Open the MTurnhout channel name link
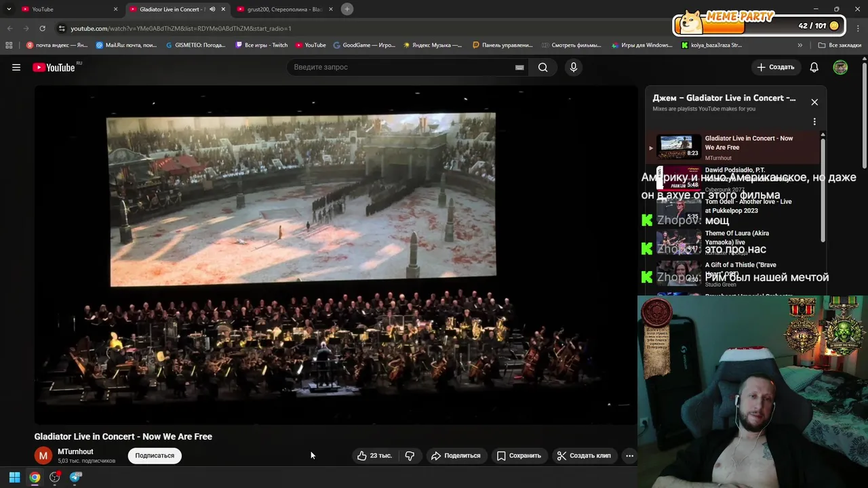The width and height of the screenshot is (868, 488). coord(75,451)
